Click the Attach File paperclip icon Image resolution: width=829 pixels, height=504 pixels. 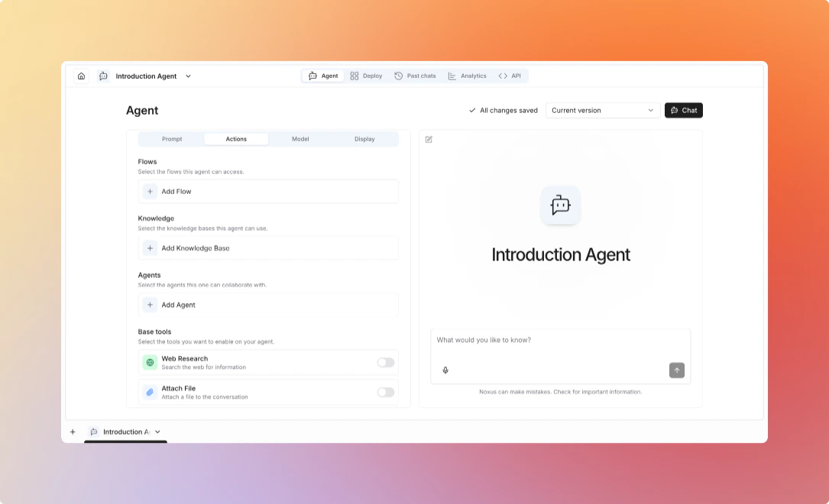pyautogui.click(x=150, y=392)
